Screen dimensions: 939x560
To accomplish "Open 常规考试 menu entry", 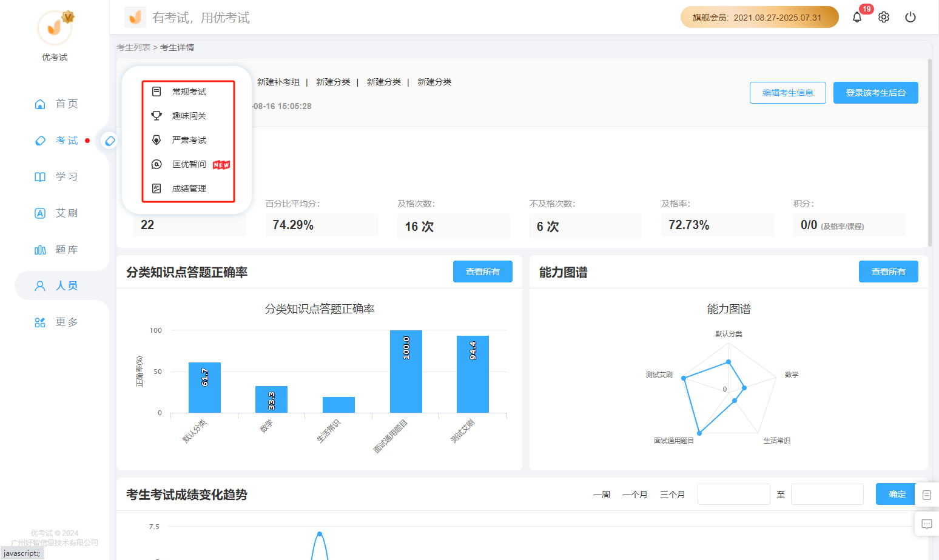I will tap(189, 92).
